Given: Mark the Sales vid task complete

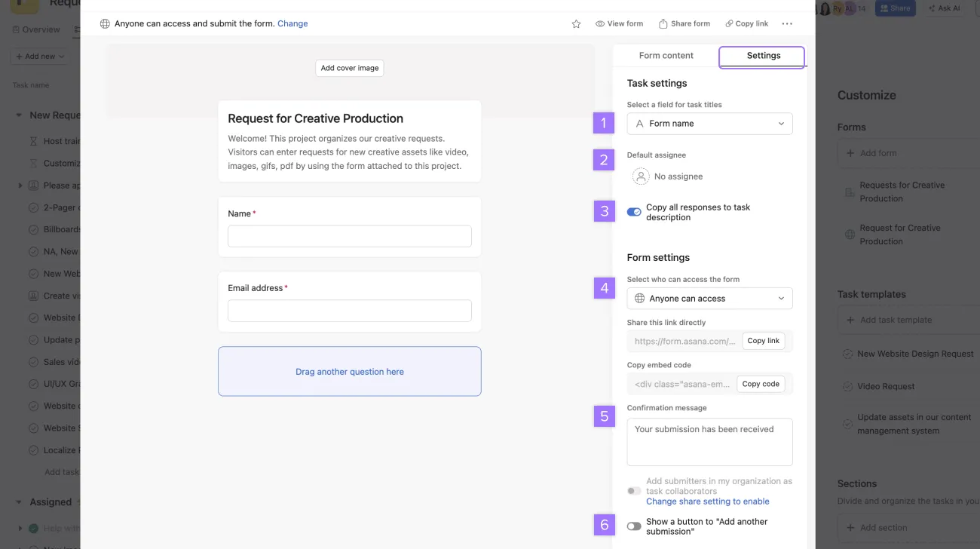Looking at the screenshot, I should click(33, 362).
